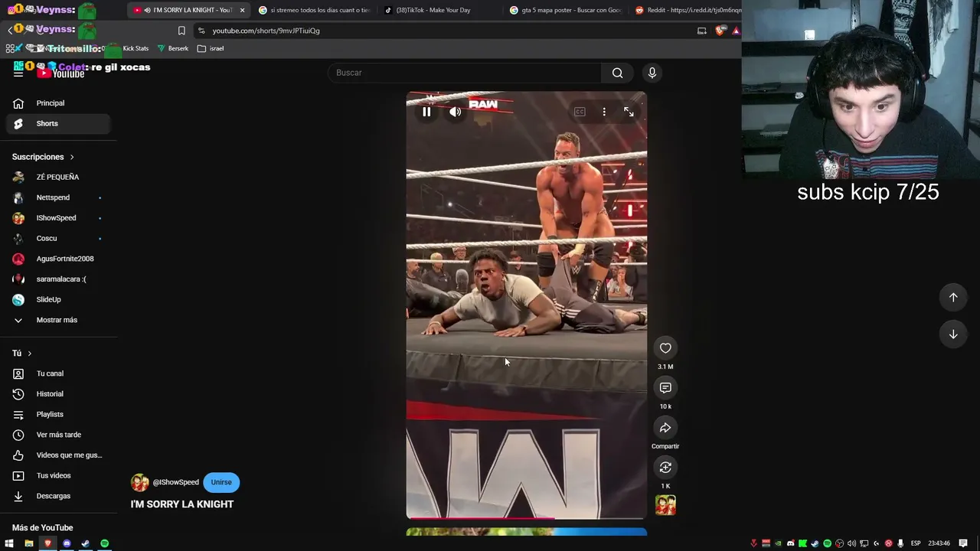Click the Brave shields icon in address bar
Image resolution: width=980 pixels, height=551 pixels.
click(720, 31)
